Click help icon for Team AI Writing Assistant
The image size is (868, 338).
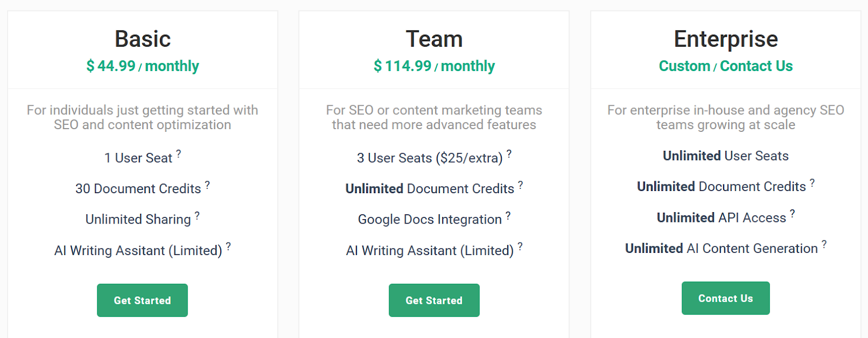(520, 246)
